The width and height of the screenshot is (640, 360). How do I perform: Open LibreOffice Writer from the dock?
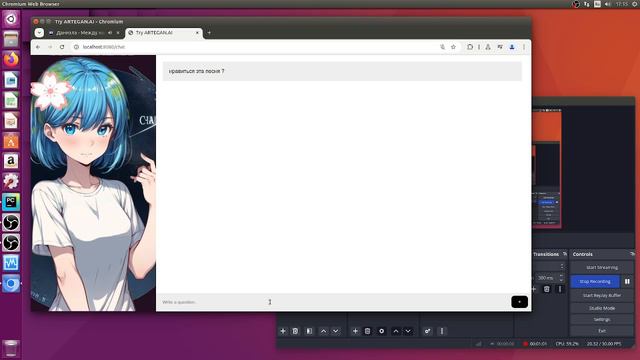tap(11, 80)
